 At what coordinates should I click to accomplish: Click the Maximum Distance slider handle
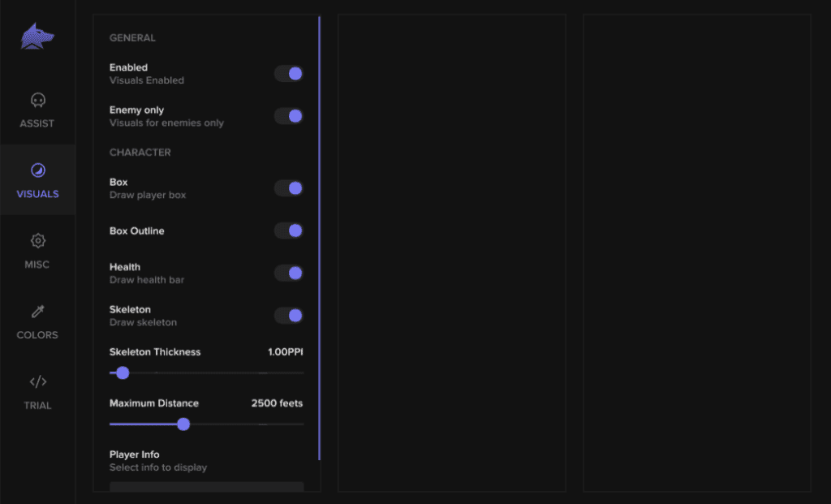pos(183,424)
